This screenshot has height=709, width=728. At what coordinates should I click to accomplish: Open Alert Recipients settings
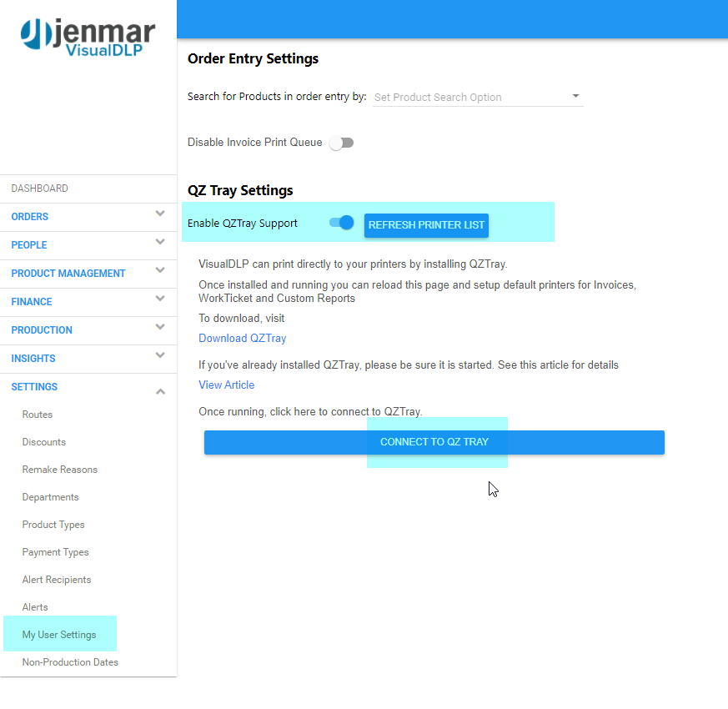[x=57, y=580]
